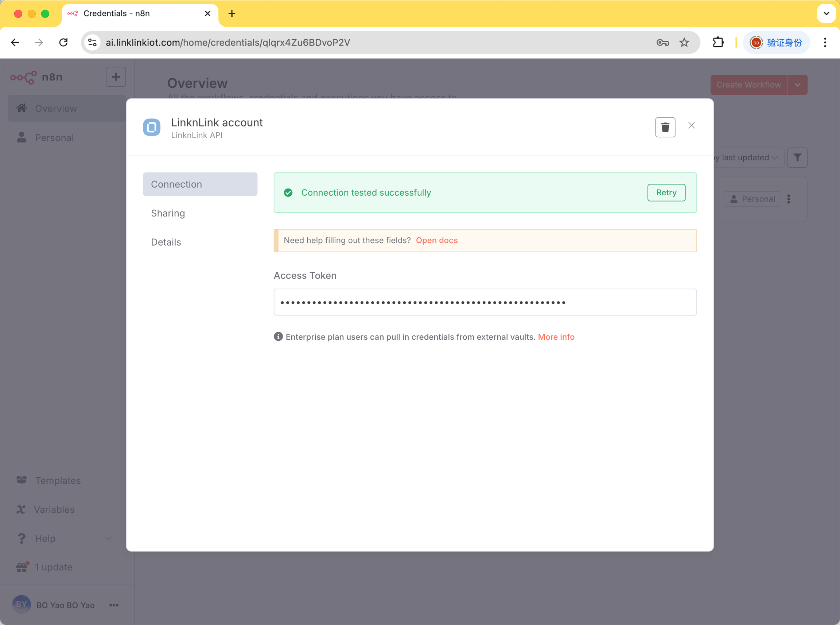Click More info about external vaults
Screen dimensions: 840x625
556,337
